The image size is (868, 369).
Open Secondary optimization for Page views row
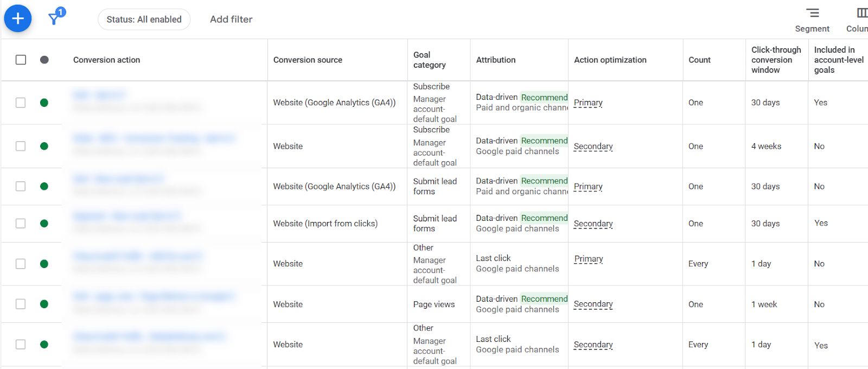coord(593,304)
